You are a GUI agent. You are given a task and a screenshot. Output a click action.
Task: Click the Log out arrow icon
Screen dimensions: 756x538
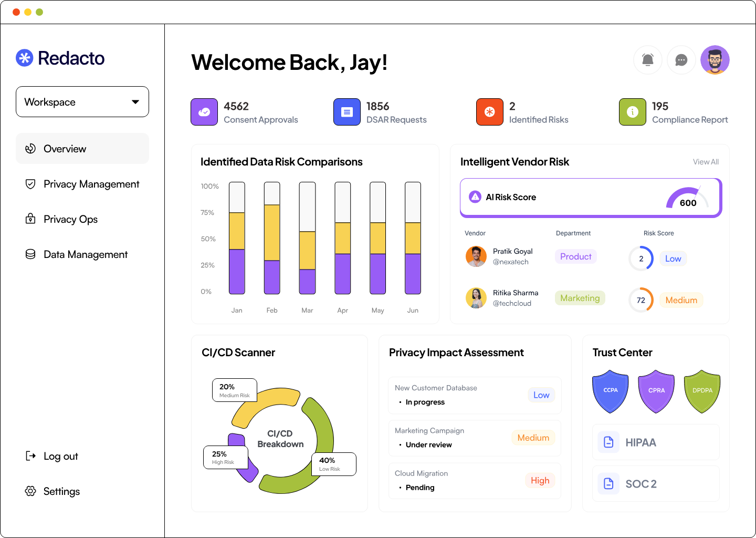tap(31, 456)
